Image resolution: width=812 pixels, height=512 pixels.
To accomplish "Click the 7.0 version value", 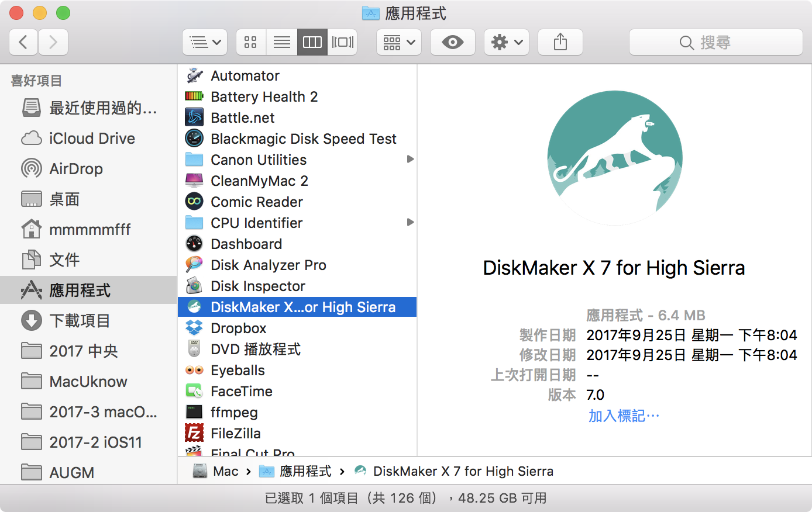I will click(x=596, y=395).
